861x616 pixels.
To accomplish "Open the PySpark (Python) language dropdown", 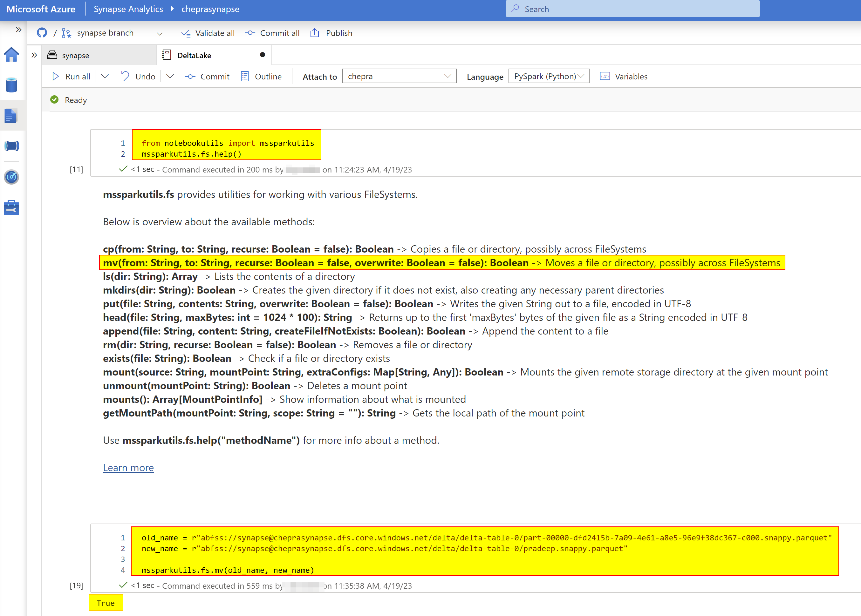I will 549,76.
